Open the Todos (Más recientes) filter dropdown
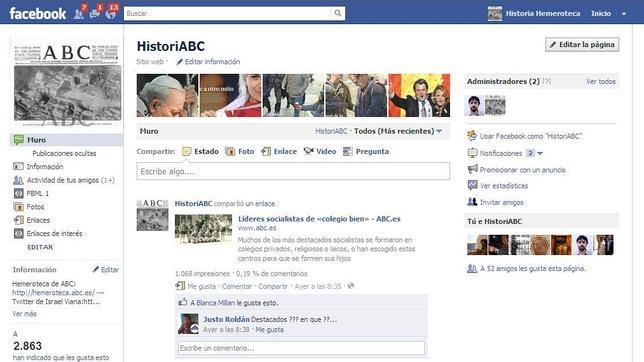Image resolution: width=644 pixels, height=362 pixels. [x=398, y=131]
